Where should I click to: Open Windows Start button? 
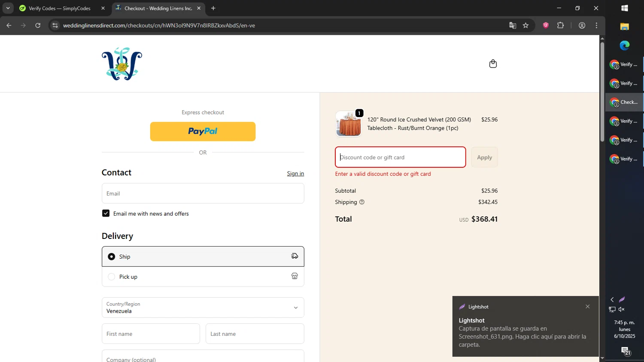pyautogui.click(x=625, y=8)
